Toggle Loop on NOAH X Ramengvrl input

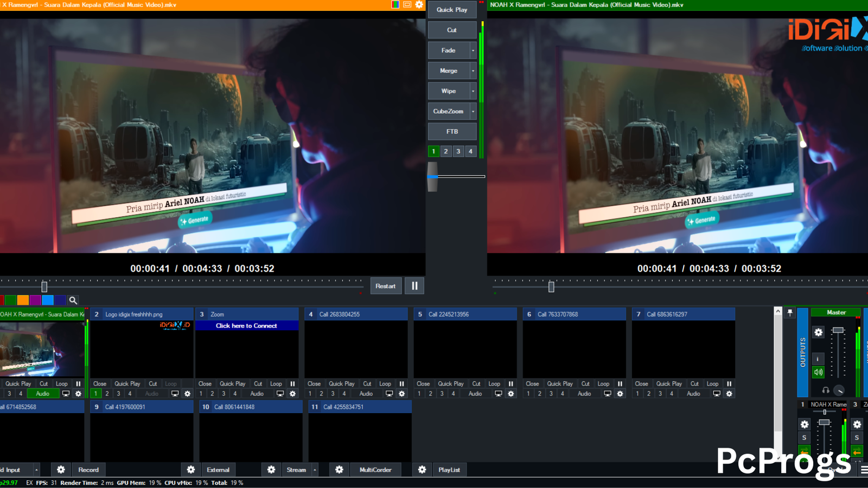(62, 383)
